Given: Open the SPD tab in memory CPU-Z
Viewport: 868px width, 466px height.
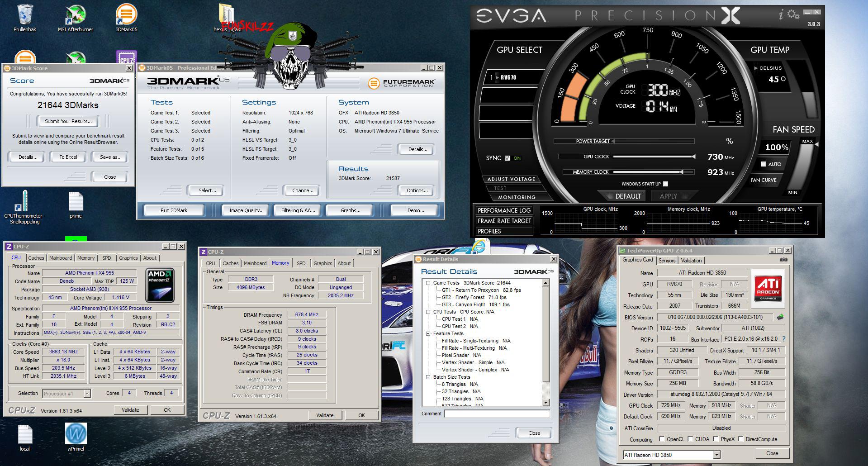Looking at the screenshot, I should coord(301,263).
